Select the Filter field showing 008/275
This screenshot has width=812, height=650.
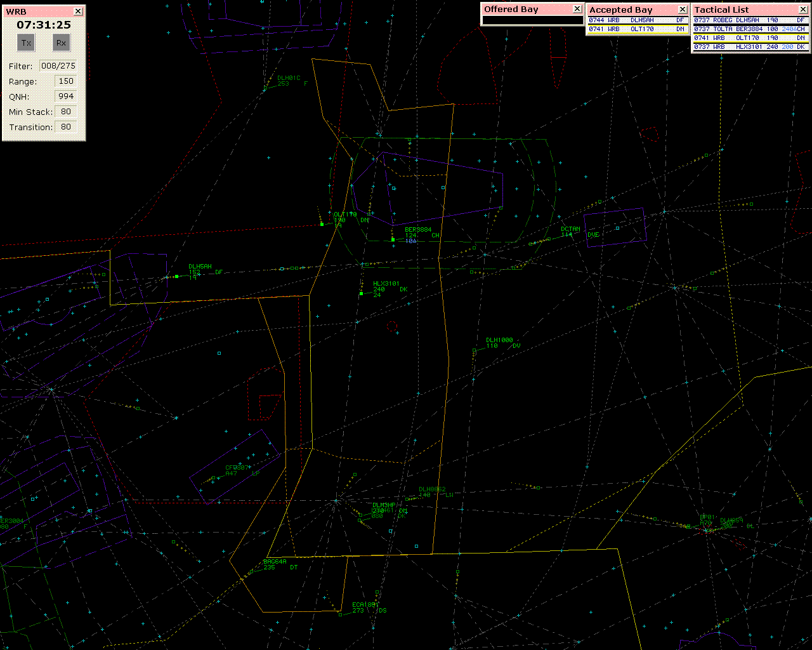(58, 66)
